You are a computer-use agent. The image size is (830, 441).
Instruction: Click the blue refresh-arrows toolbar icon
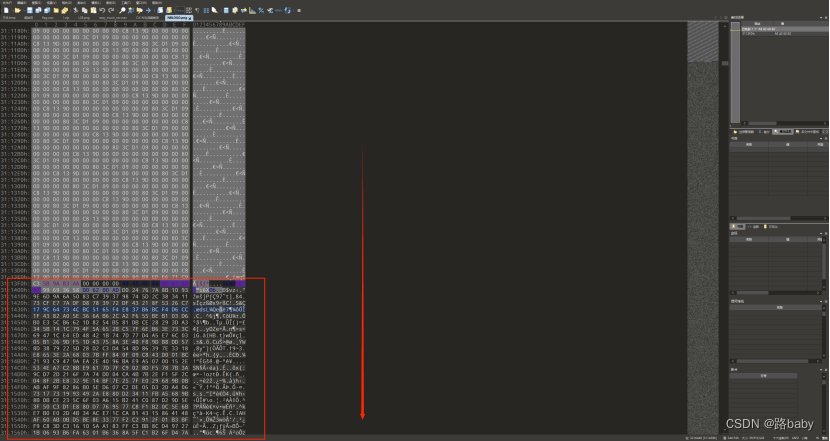point(287,10)
